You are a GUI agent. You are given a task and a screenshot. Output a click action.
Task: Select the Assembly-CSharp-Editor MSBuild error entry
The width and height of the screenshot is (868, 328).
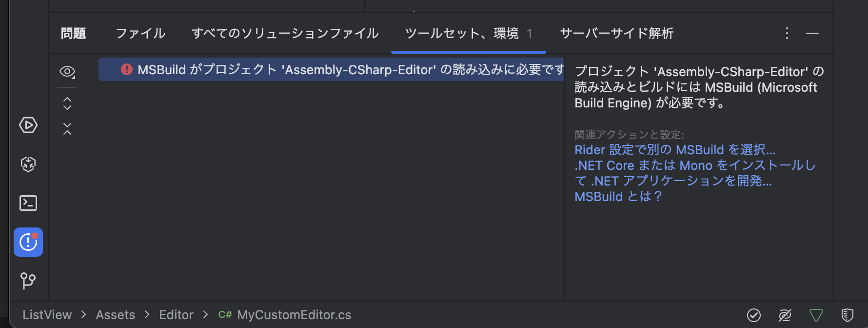tap(332, 69)
